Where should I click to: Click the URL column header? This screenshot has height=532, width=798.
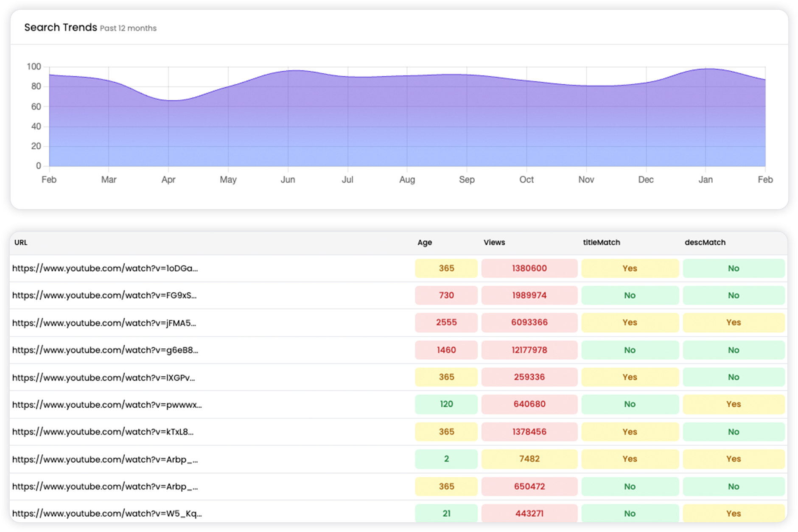[20, 242]
